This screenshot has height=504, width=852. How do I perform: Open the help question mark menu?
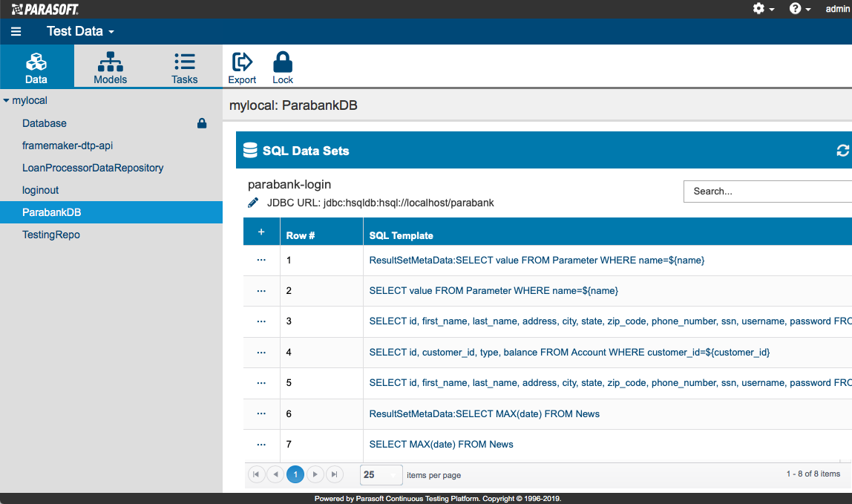800,9
